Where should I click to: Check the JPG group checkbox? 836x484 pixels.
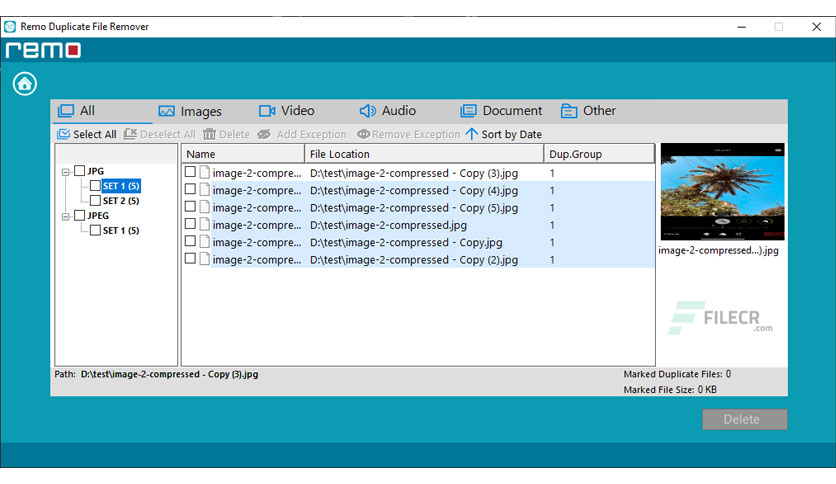[x=79, y=171]
